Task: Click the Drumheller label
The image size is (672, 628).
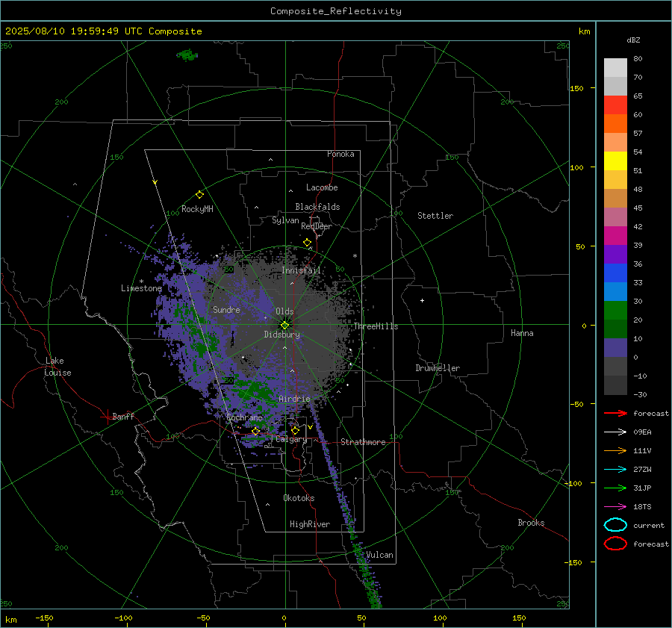Action: point(438,368)
